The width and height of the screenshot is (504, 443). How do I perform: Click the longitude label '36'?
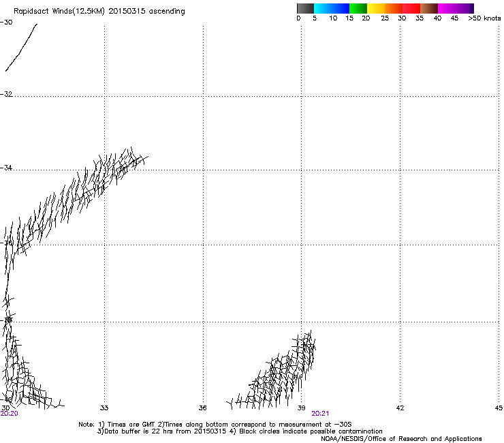pos(202,408)
